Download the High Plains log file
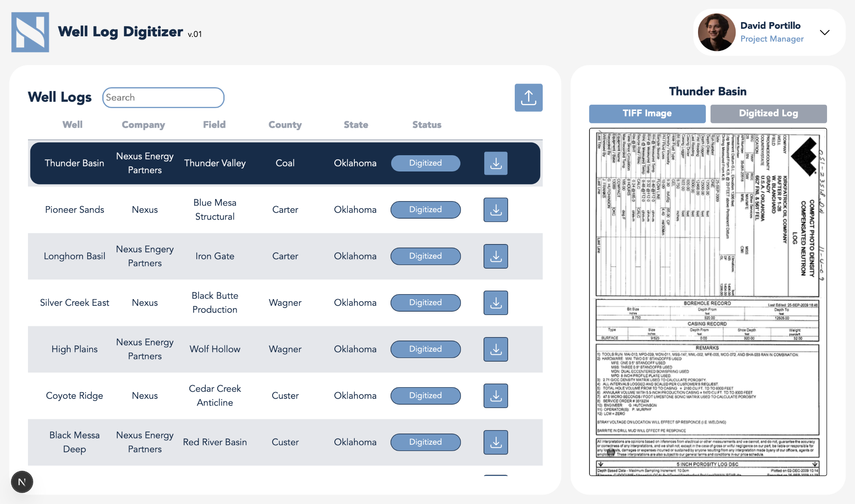The width and height of the screenshot is (855, 504). coord(496,349)
